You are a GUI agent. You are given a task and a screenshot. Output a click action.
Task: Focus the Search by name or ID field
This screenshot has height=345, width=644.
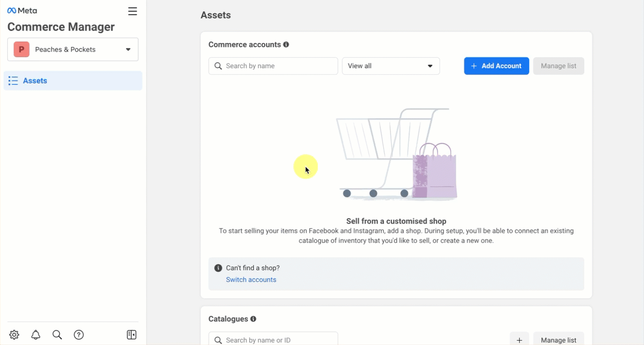tap(273, 340)
